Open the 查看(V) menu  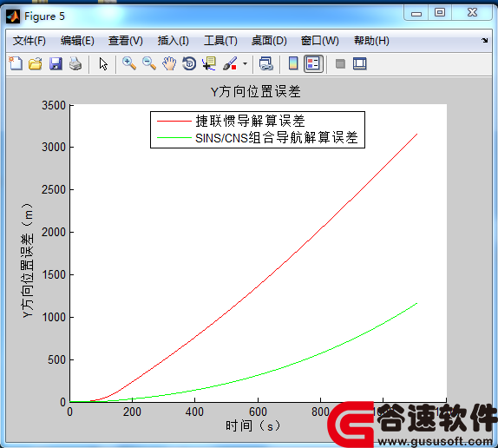(x=126, y=41)
